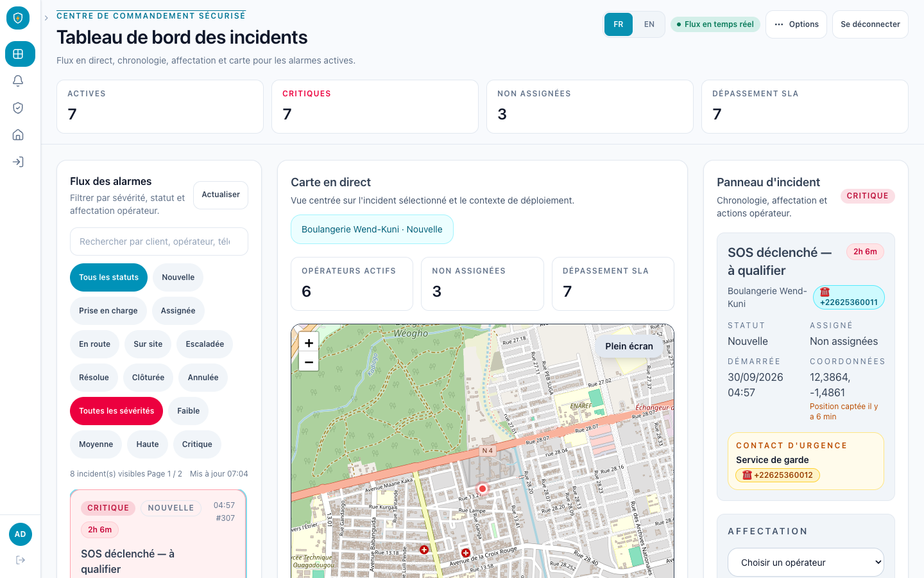Zoom out on the map
The height and width of the screenshot is (578, 924).
coord(309,362)
